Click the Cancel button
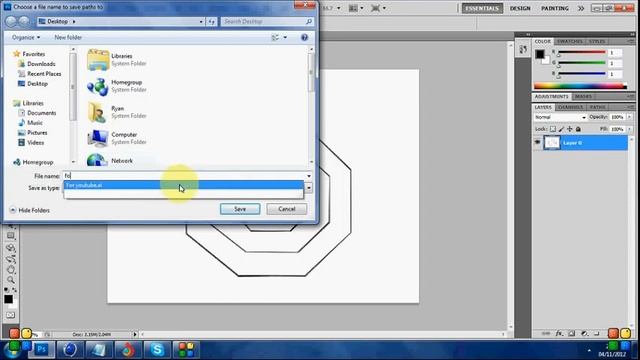The height and width of the screenshot is (360, 640). tap(287, 209)
